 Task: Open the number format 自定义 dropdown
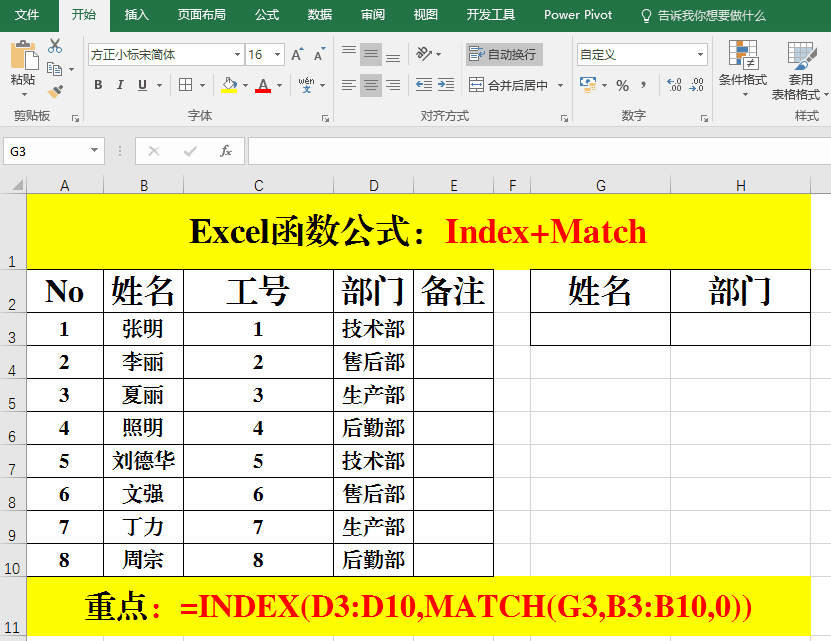tap(700, 55)
